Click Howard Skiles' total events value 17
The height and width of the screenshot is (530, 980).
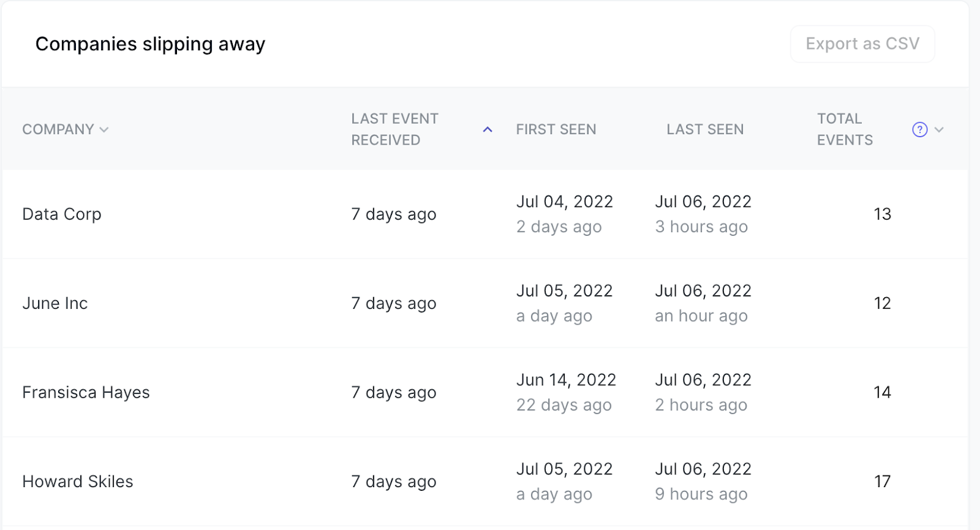(882, 482)
